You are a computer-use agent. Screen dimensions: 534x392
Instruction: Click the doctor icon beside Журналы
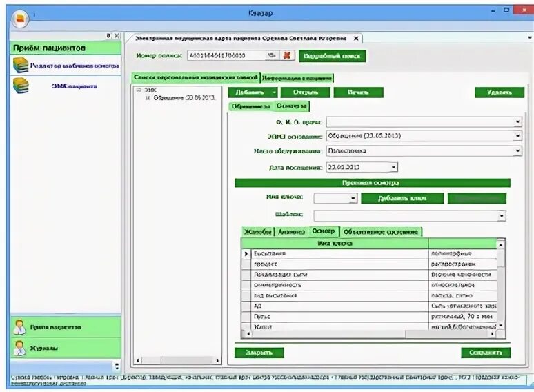20,348
